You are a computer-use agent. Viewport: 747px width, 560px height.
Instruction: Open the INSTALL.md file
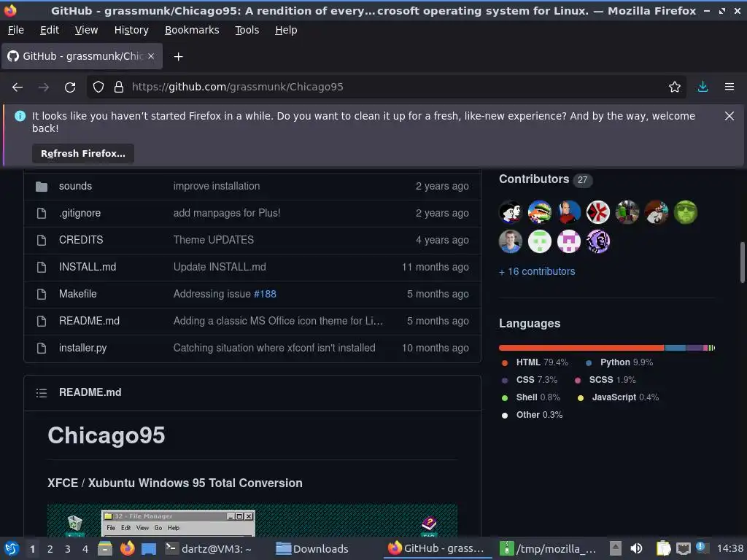[x=88, y=267]
